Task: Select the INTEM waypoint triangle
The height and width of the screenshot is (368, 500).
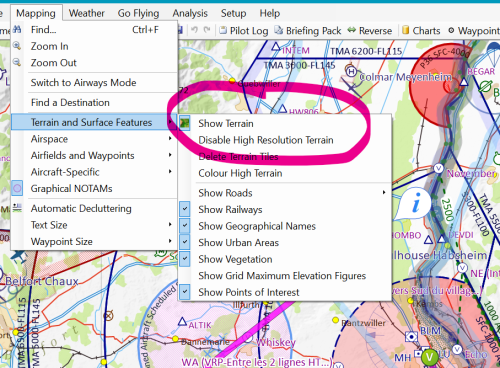Action: (276, 47)
